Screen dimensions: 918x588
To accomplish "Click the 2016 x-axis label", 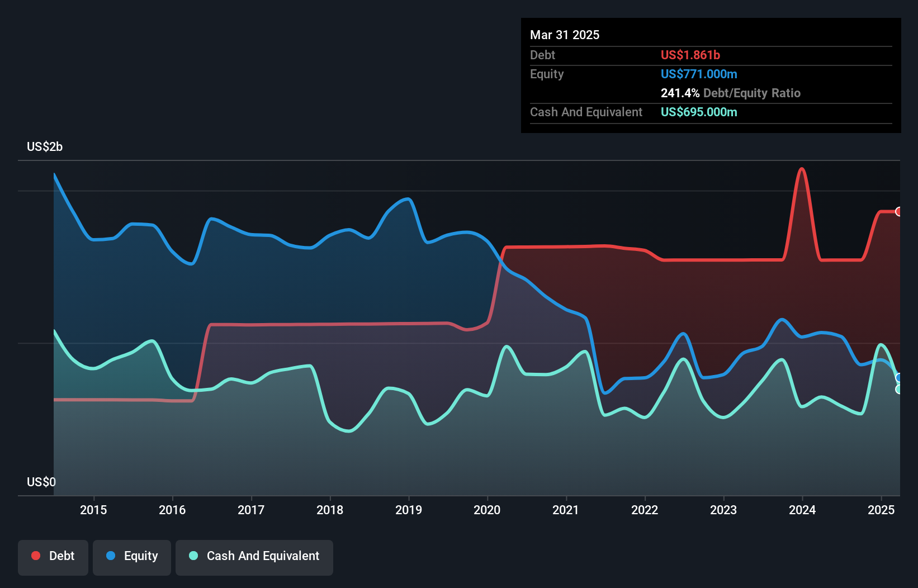I will point(172,510).
